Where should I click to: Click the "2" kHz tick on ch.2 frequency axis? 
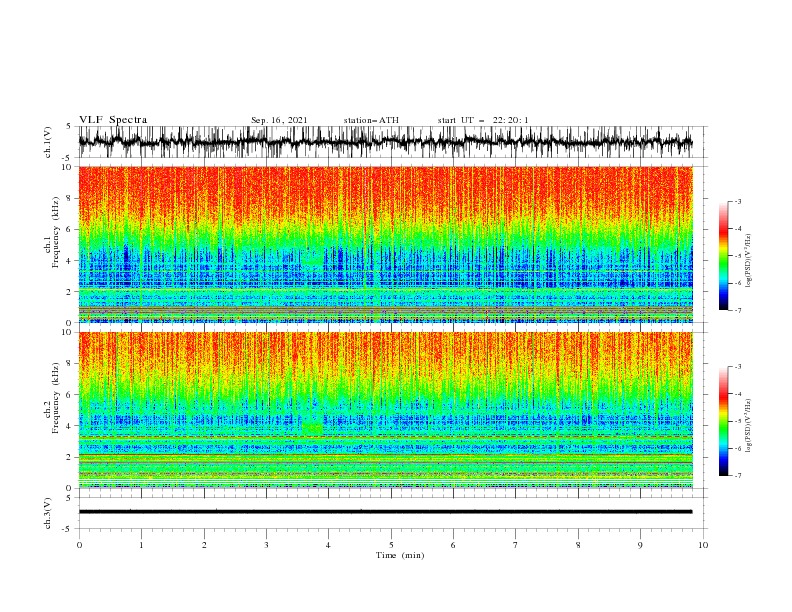(69, 457)
